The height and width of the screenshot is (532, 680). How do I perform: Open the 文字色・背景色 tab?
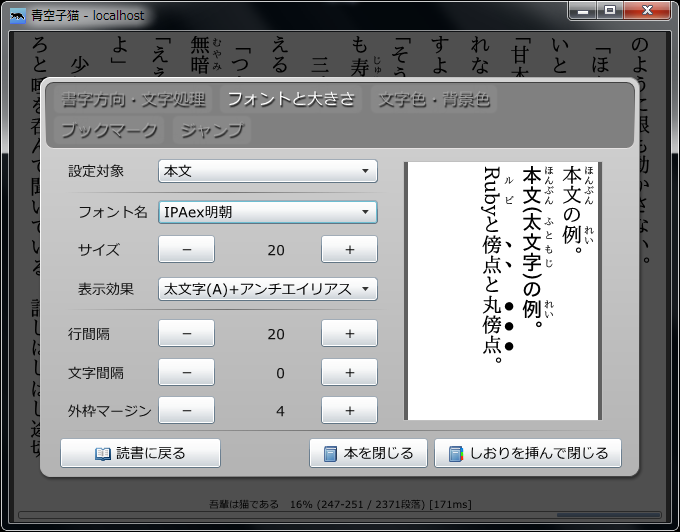[434, 99]
